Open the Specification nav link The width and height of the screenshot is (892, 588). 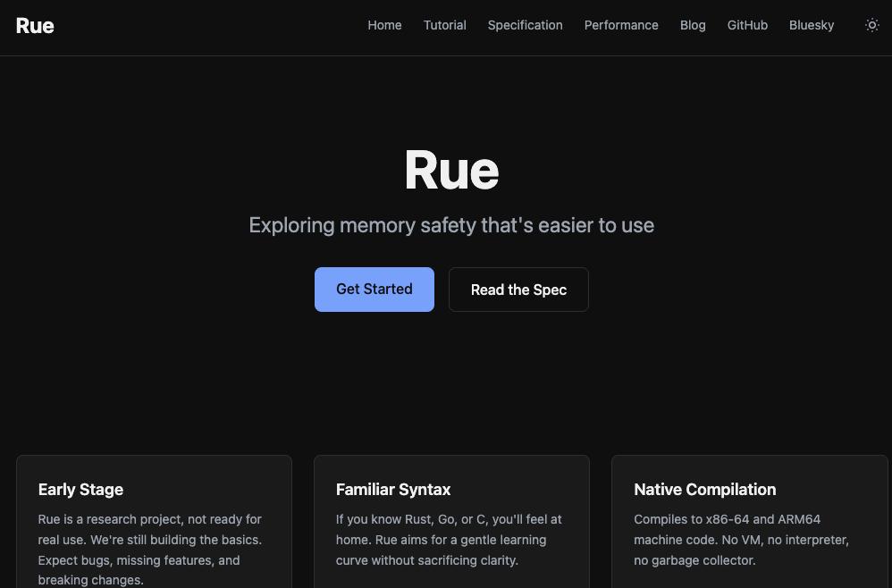tap(525, 25)
